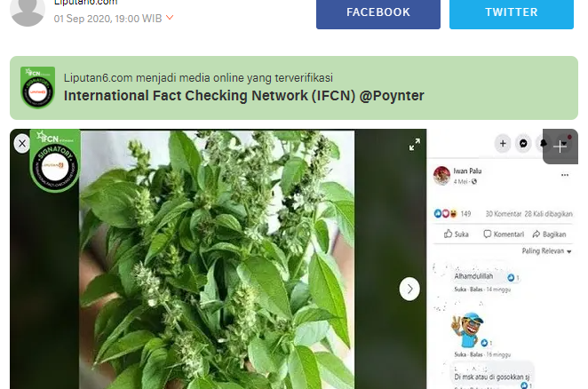
Task: Expand the date dropdown arrow next to WIB
Action: pyautogui.click(x=170, y=18)
